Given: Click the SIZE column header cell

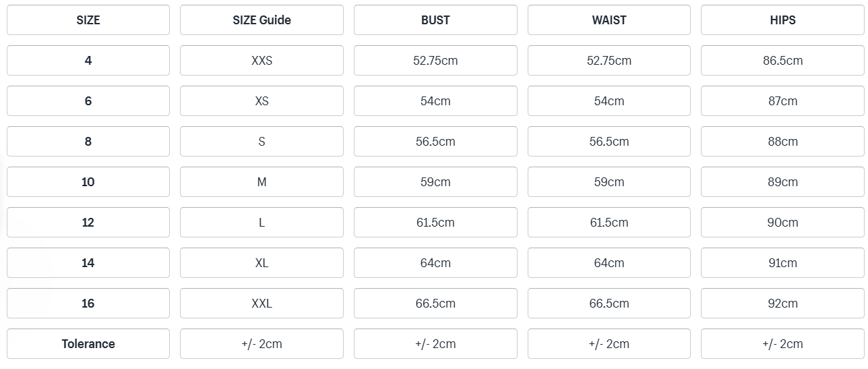Looking at the screenshot, I should pyautogui.click(x=88, y=20).
